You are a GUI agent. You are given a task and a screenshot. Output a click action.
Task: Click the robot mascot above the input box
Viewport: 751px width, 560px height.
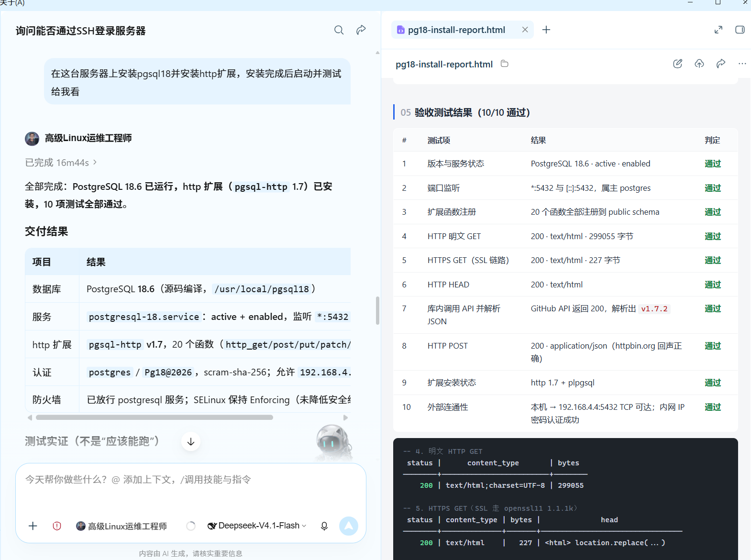334,443
